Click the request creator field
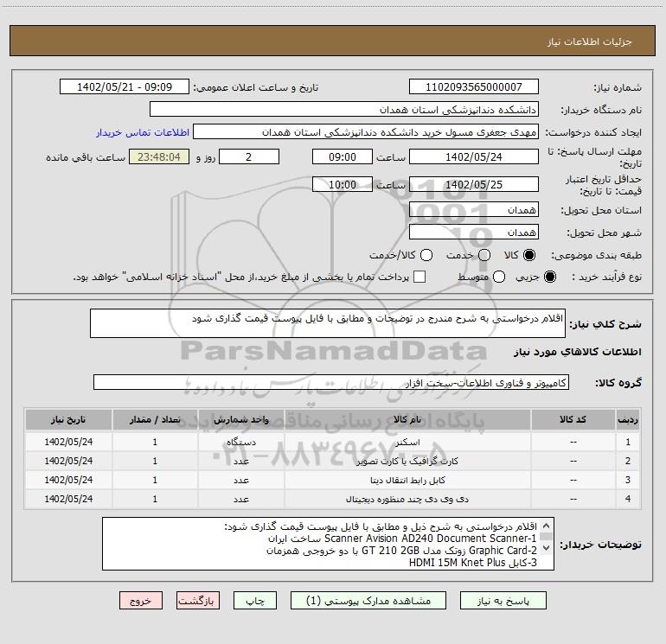The image size is (666, 644). point(366,132)
